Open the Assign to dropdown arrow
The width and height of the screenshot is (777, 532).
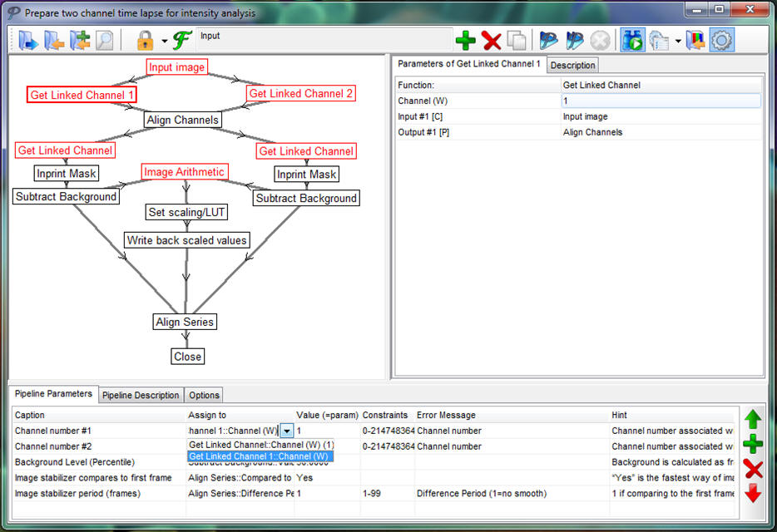point(287,431)
